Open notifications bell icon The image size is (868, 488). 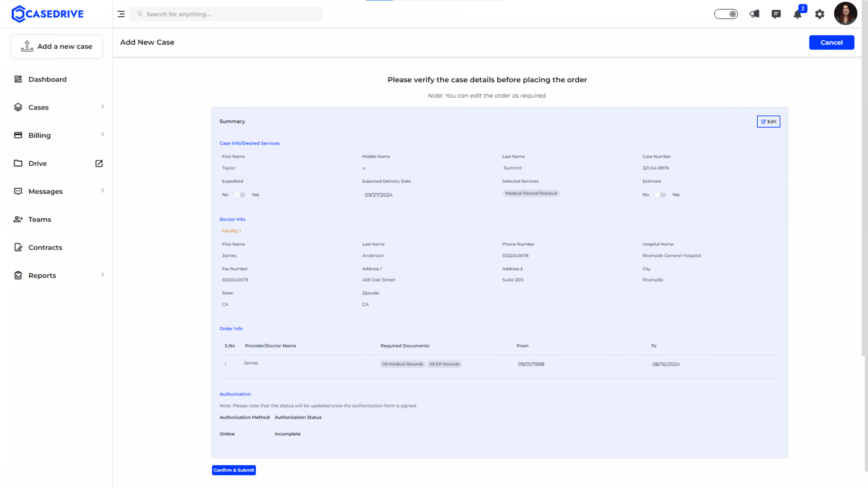(x=797, y=14)
